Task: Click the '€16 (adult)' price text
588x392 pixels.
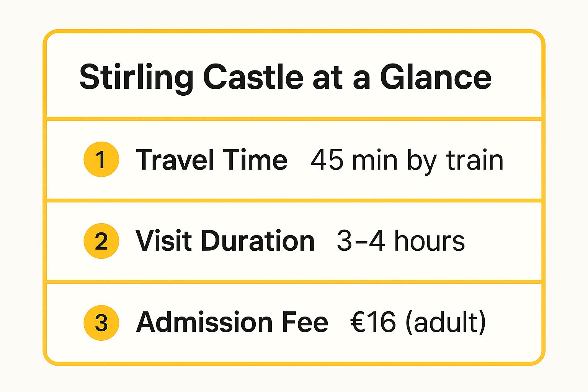Action: tap(418, 322)
